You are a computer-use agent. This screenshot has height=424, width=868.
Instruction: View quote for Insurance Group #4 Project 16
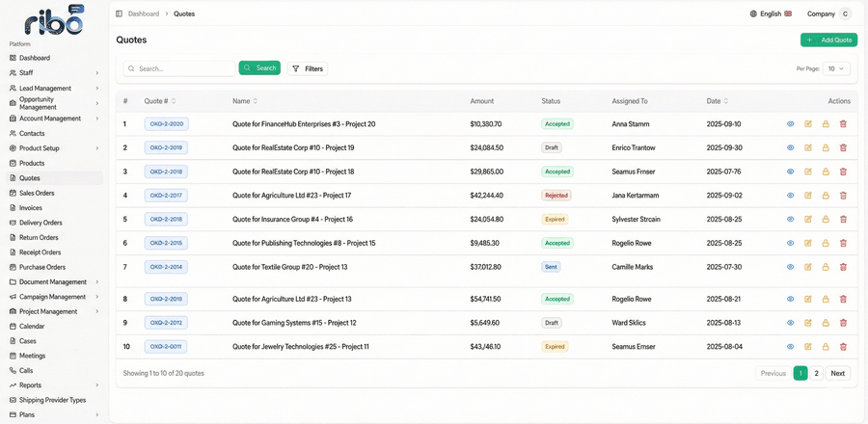pos(791,219)
